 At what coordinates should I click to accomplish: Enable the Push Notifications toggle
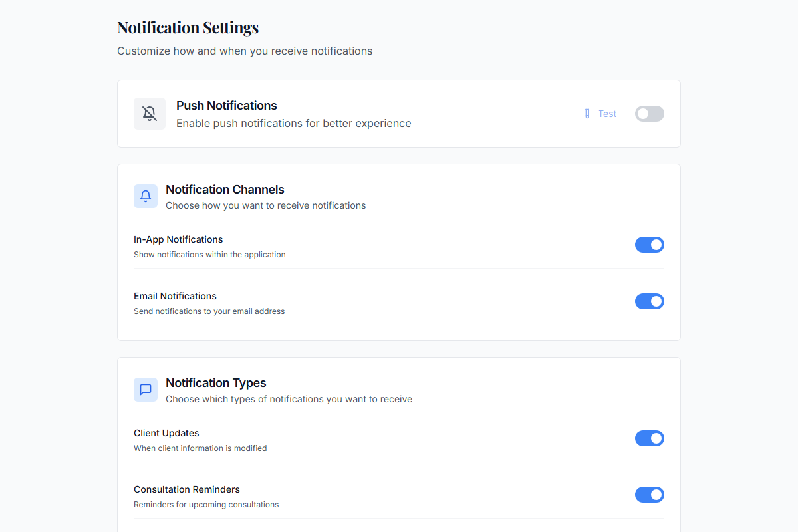click(649, 114)
